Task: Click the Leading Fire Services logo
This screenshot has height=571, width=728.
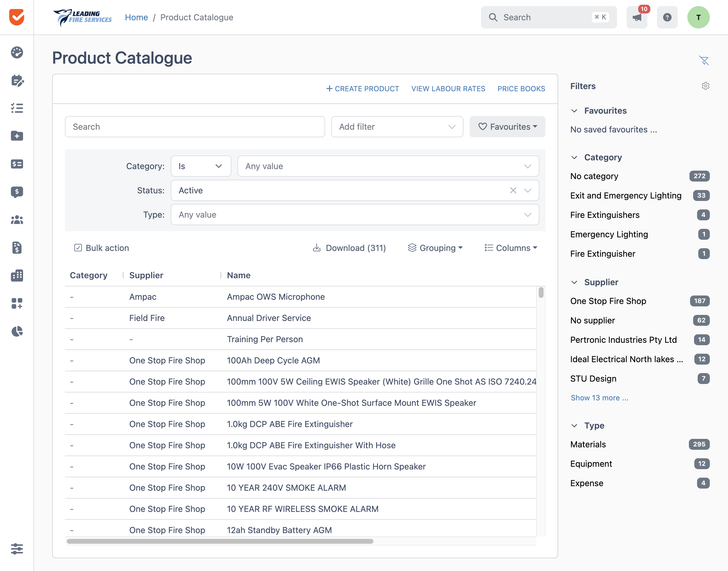Action: (x=83, y=17)
